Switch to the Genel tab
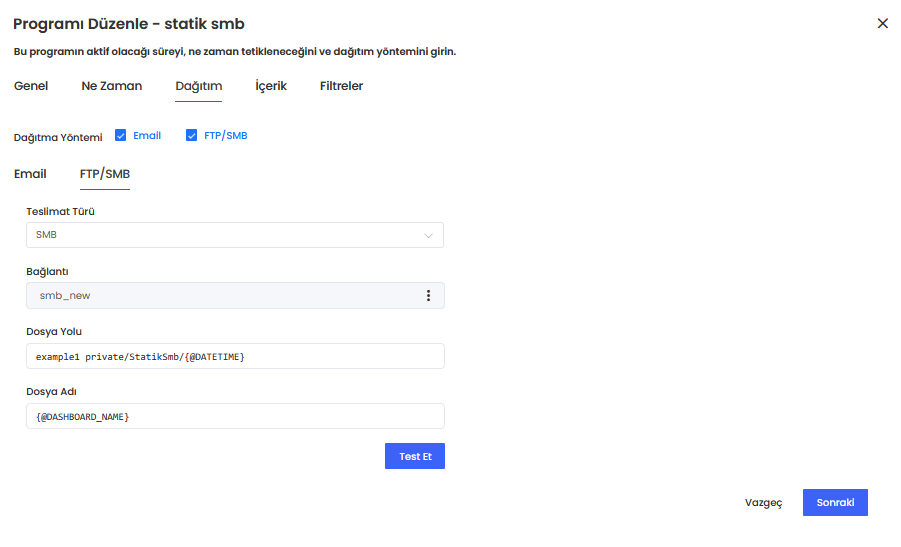 [x=31, y=86]
